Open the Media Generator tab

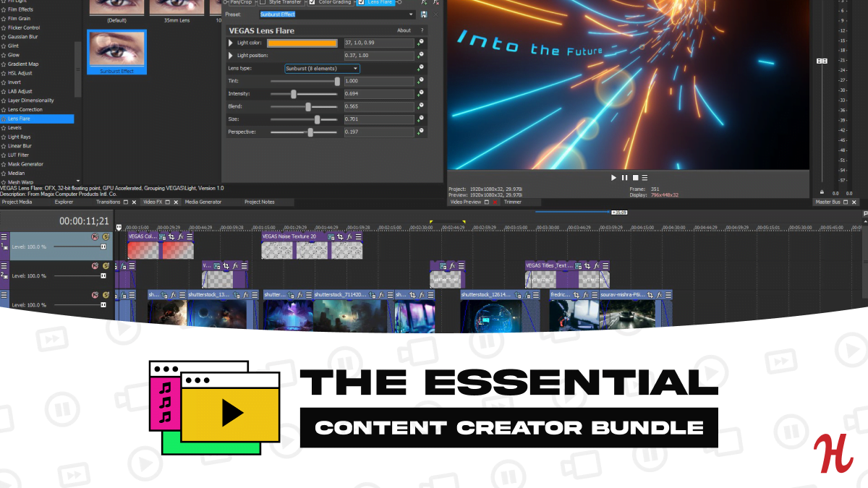(x=203, y=202)
